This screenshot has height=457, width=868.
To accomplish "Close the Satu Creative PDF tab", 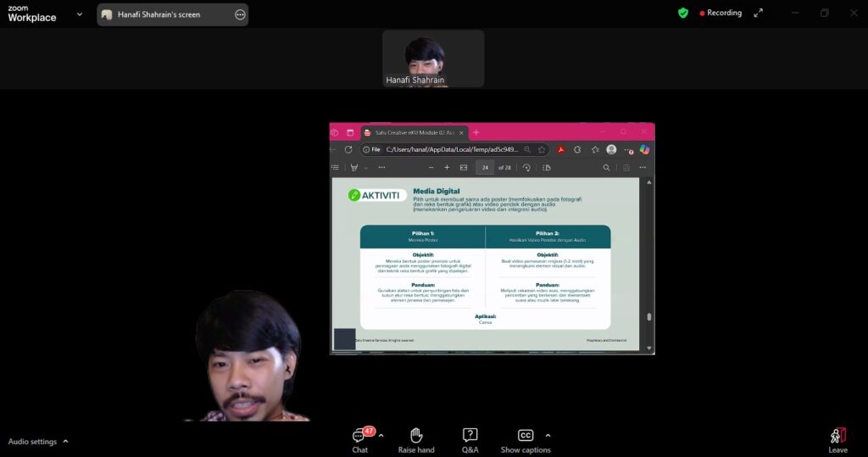I will 461,133.
